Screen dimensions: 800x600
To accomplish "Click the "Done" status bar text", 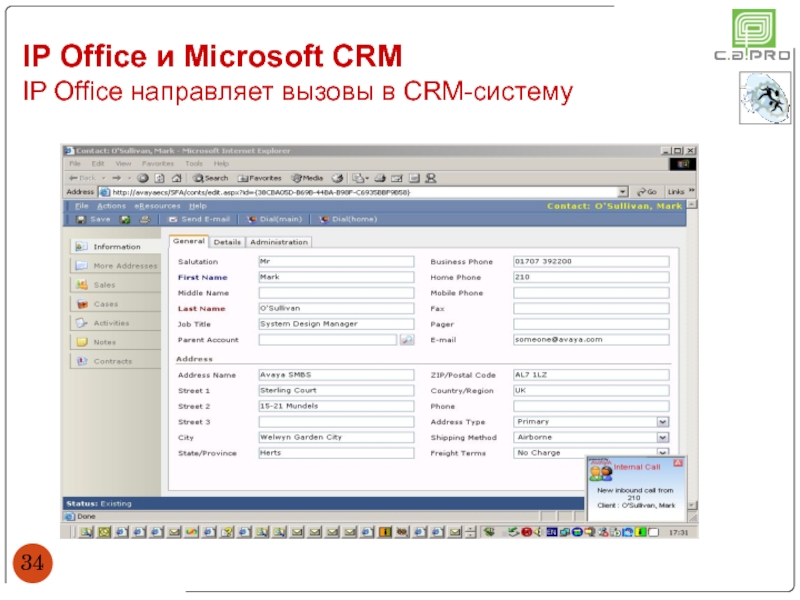I will click(86, 516).
